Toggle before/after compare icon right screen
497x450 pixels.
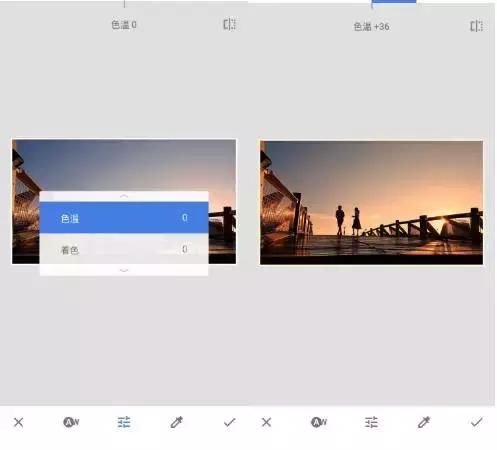(x=477, y=26)
